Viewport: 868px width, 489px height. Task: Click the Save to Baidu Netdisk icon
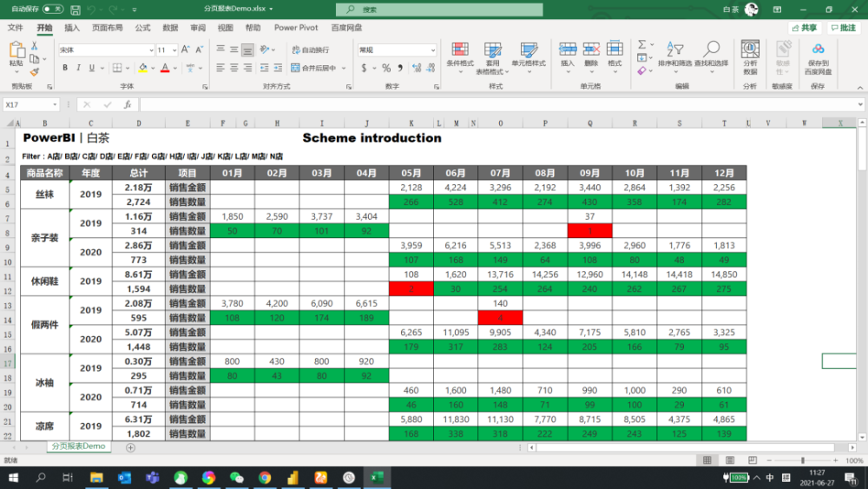[818, 50]
